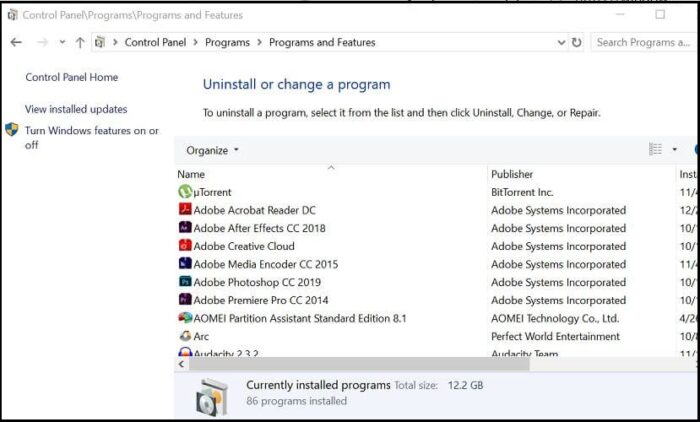
Task: Click the horizontal scrollbar thumb
Action: [x=359, y=364]
